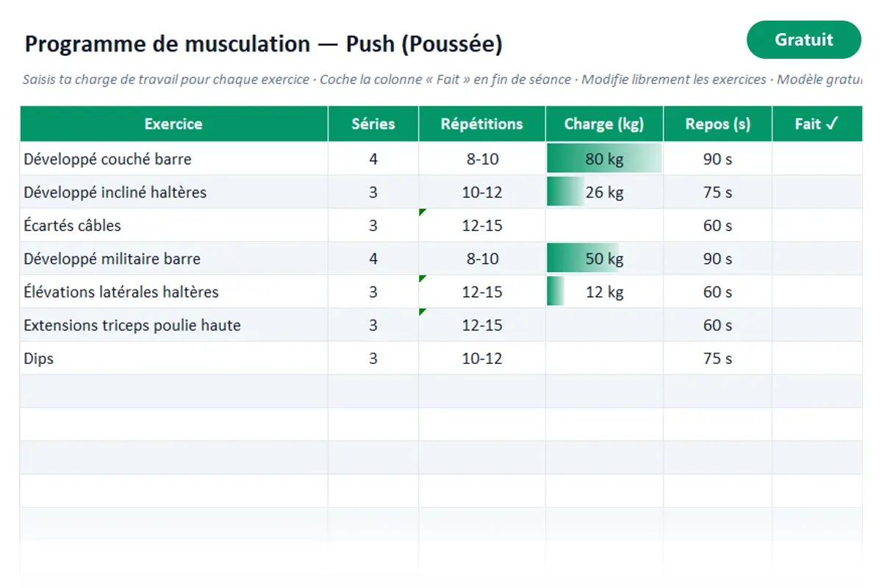The image size is (882, 588).
Task: Click the 12 kg charge cell
Action: [604, 292]
